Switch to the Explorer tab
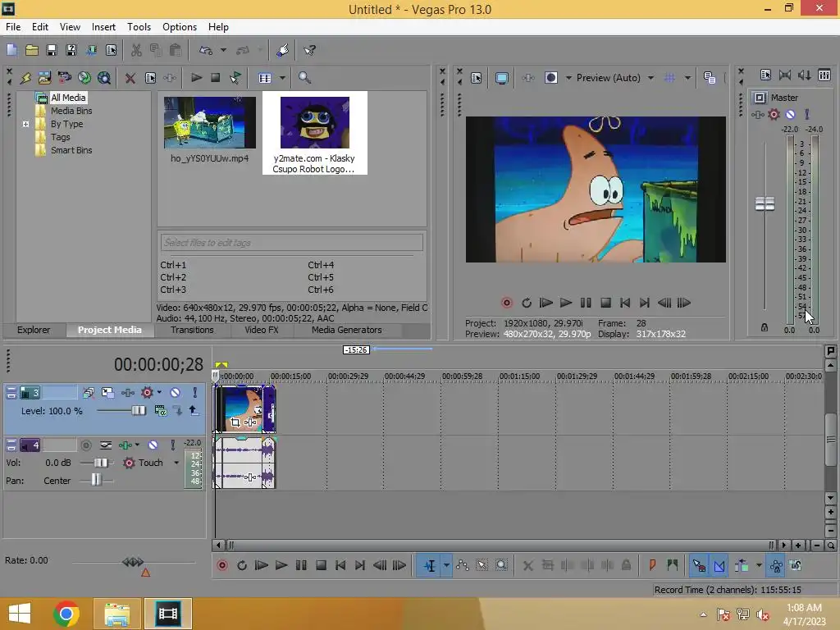Viewport: 840px width, 630px height. pyautogui.click(x=34, y=330)
